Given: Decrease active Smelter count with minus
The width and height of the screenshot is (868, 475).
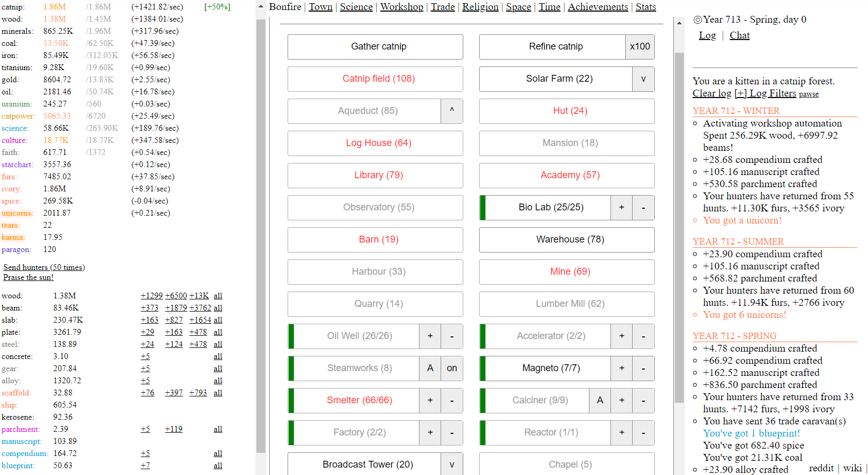Looking at the screenshot, I should 451,401.
